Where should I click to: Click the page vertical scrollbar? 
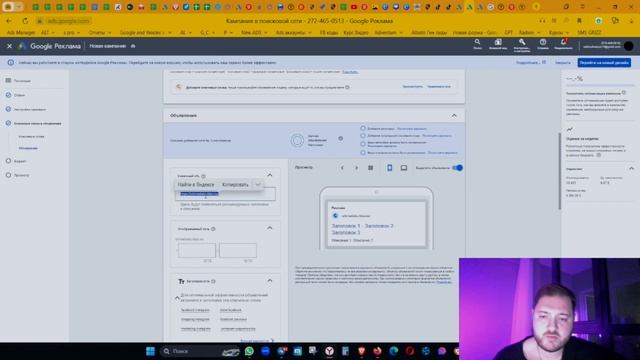(x=560, y=171)
